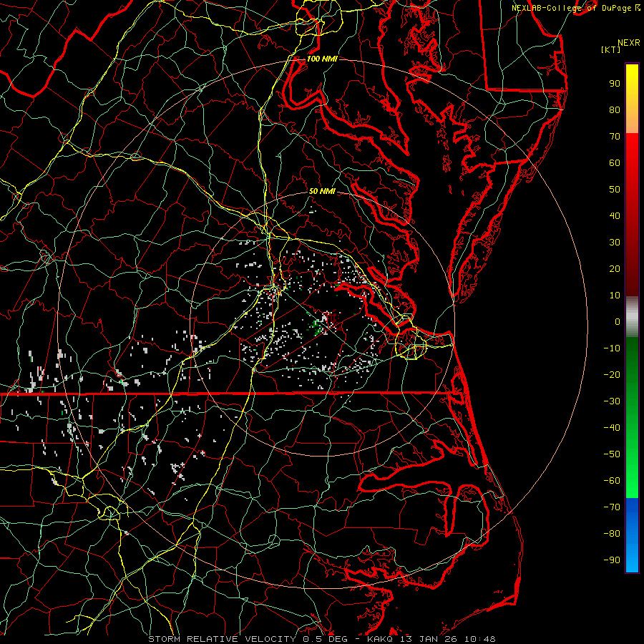The width and height of the screenshot is (644, 644).
Task: Click the -20 scale value
Action: coord(612,375)
